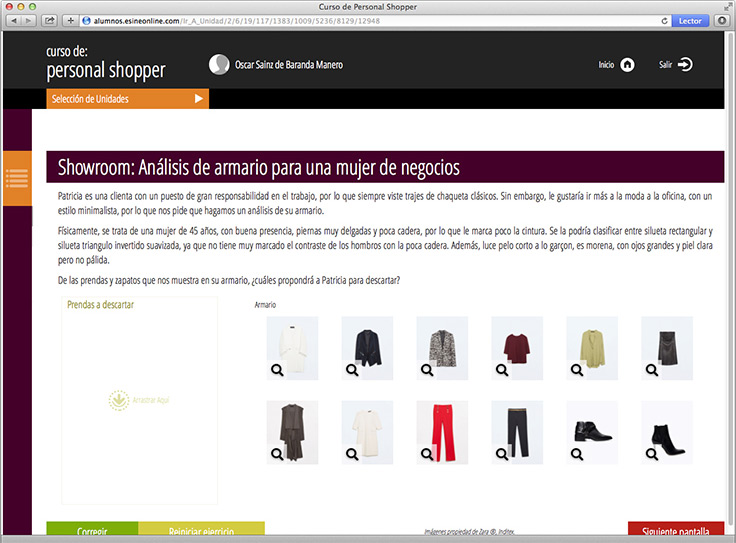
Task: Expand the Selección de Unidades dropdown
Action: (126, 99)
